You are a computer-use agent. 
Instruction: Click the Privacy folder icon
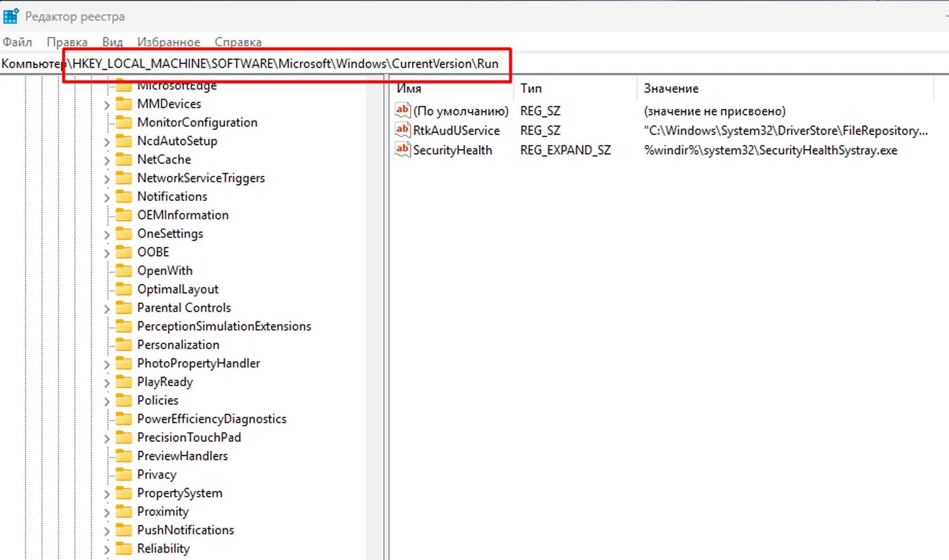pos(124,474)
